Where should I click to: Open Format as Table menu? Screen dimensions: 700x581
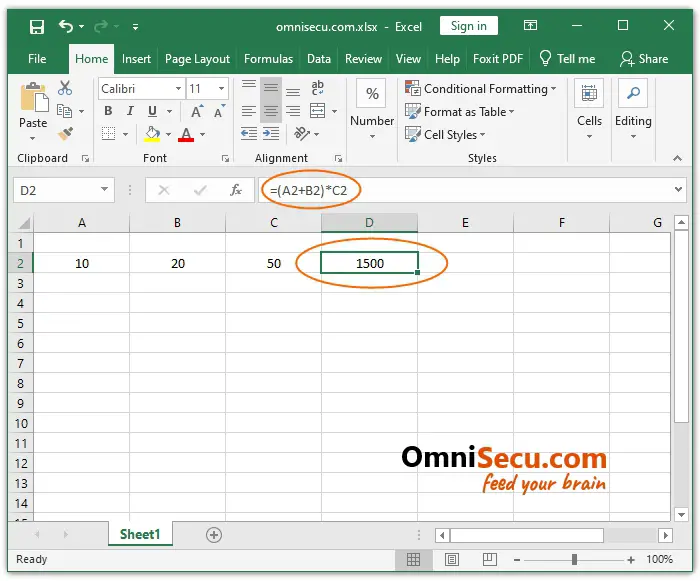point(459,111)
